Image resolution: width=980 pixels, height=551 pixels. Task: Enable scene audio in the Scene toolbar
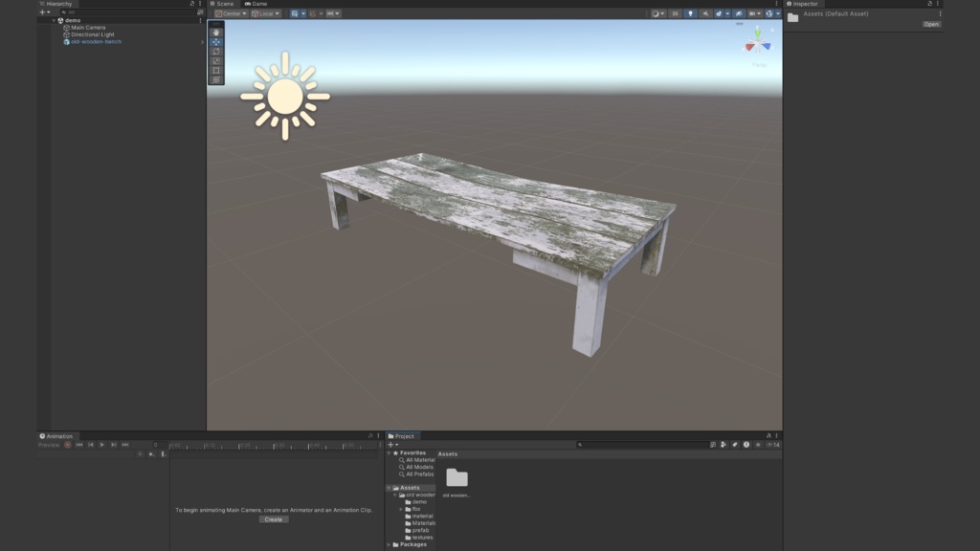pyautogui.click(x=705, y=13)
